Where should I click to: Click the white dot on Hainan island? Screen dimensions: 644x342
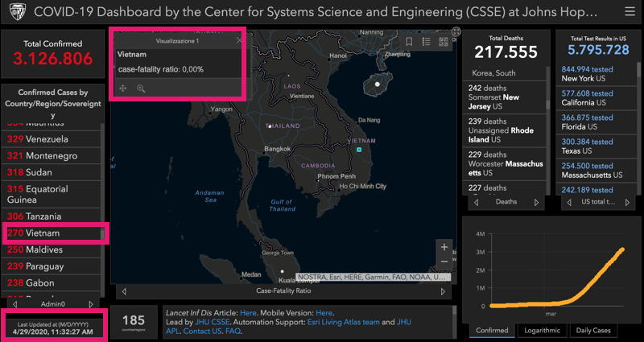coord(378,84)
